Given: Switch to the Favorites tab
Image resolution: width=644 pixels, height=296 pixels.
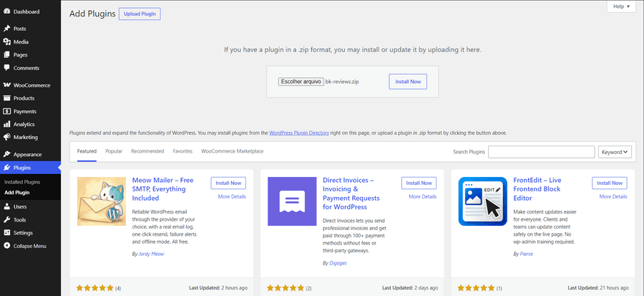Looking at the screenshot, I should tap(182, 151).
